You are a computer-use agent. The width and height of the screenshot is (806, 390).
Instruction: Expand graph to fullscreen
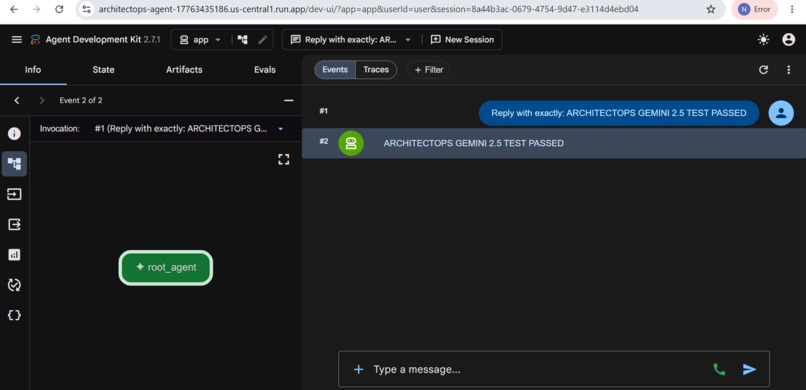284,159
